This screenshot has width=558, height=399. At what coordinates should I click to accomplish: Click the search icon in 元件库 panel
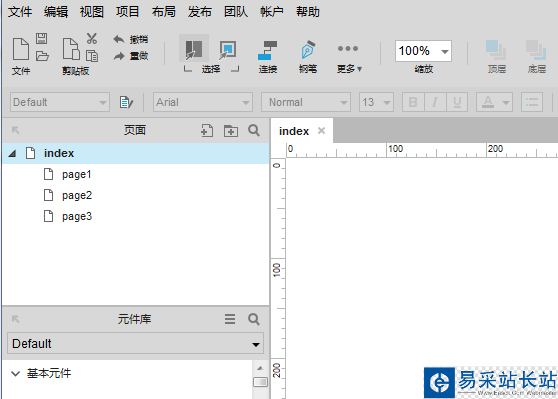254,319
